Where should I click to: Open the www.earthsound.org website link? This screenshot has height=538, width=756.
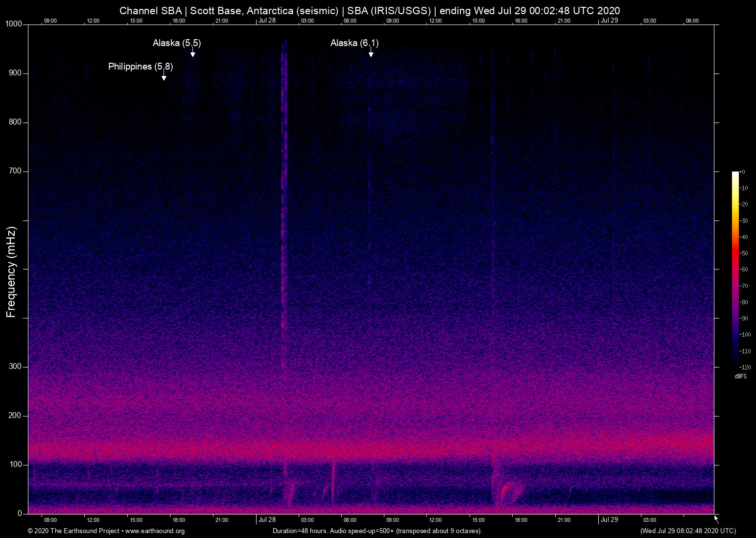point(155,531)
